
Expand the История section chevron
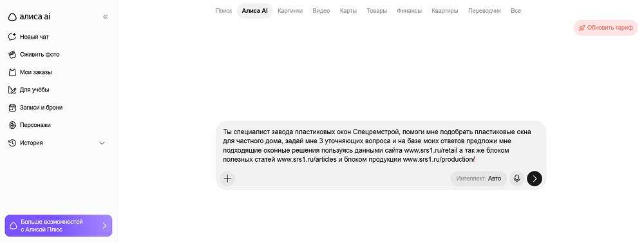pos(102,143)
